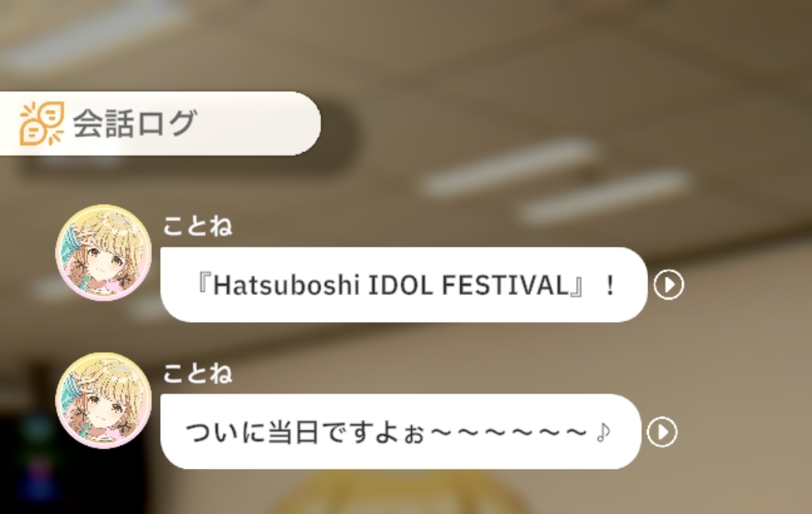The height and width of the screenshot is (514, 812).
Task: Replay audio of the first log entry
Action: tap(668, 285)
